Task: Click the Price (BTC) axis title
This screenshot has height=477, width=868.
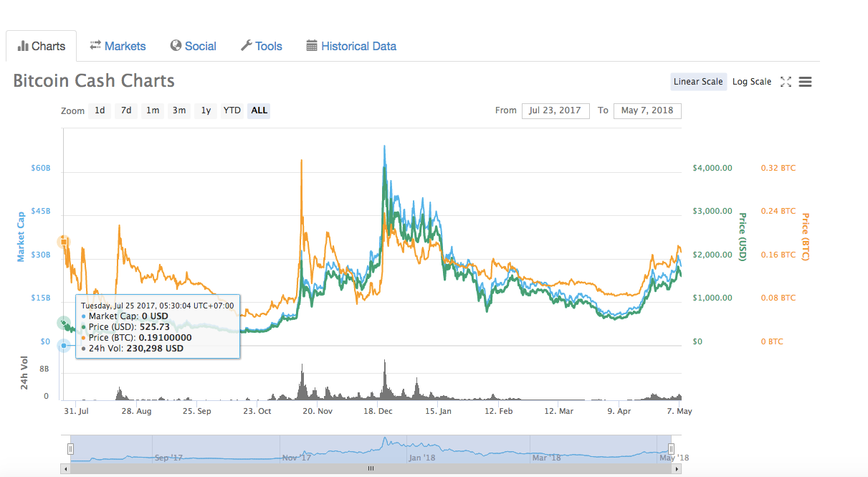Action: [805, 237]
